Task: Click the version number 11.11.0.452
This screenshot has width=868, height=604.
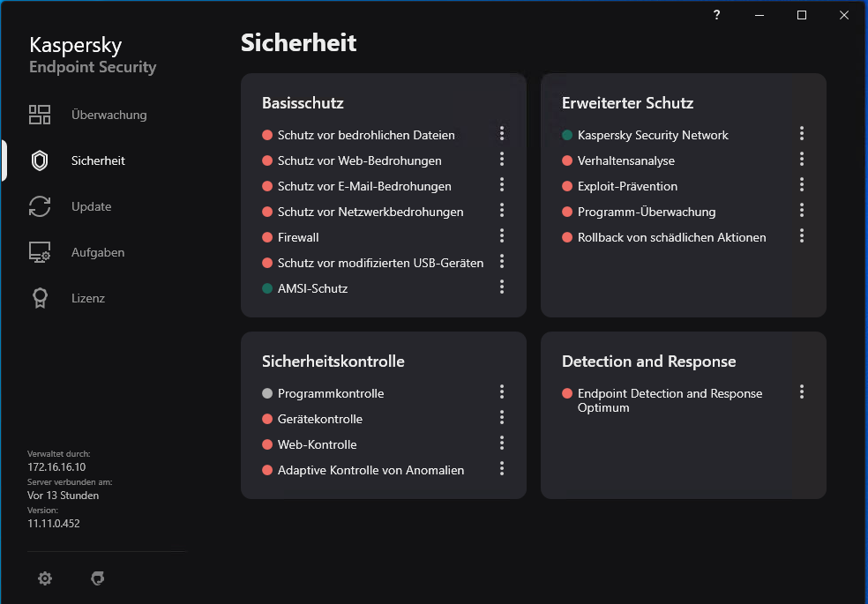Action: [x=54, y=523]
